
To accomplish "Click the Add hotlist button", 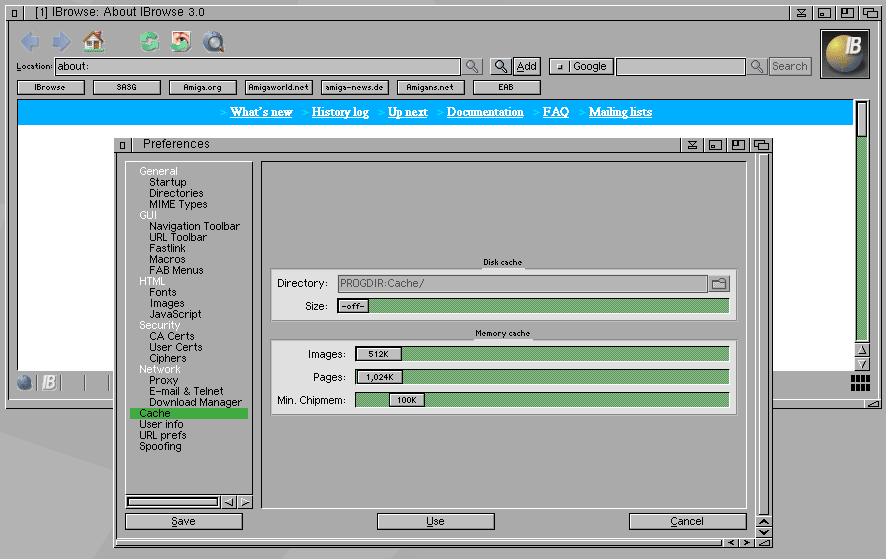I will pyautogui.click(x=527, y=66).
